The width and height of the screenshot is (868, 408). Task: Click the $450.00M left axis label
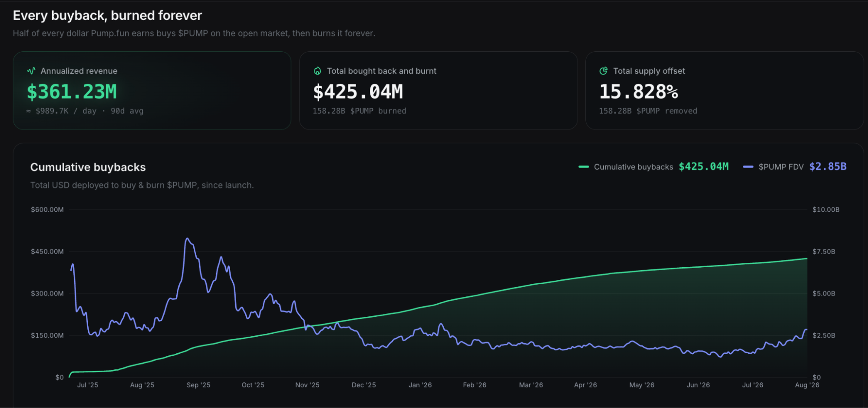click(47, 252)
